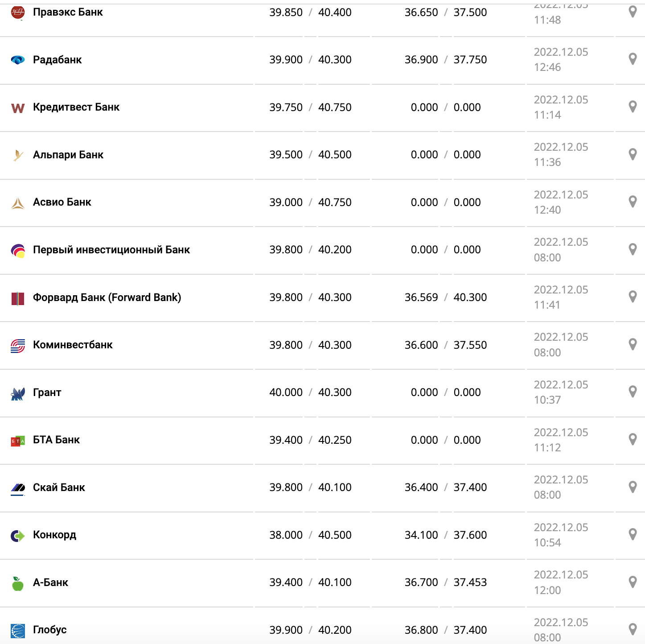The width and height of the screenshot is (645, 644).
Task: Open map pin for Форвард Банк row
Action: coord(632,297)
